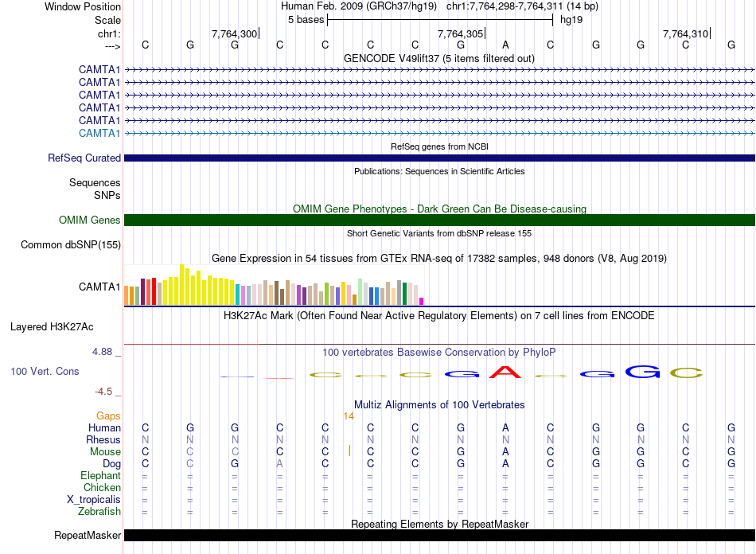756x554 pixels.
Task: Click the light blue CAMTA1 transcript label
Action: pyautogui.click(x=99, y=133)
